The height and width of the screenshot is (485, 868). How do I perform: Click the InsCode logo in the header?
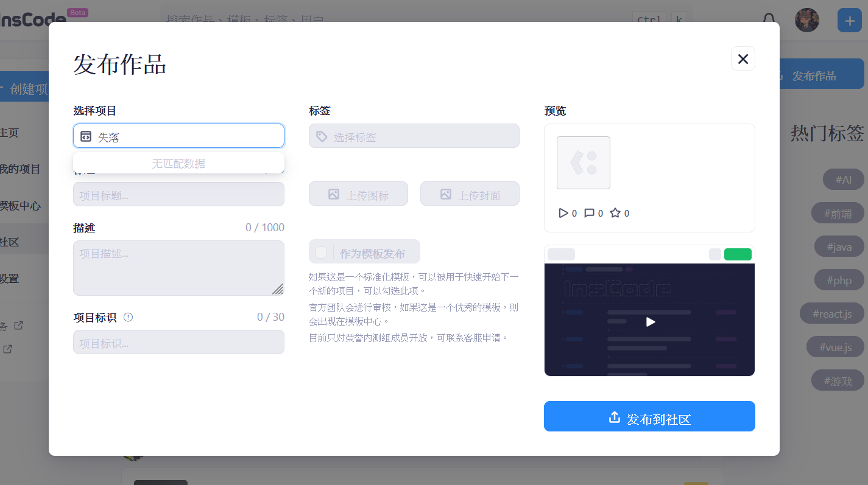[x=34, y=19]
